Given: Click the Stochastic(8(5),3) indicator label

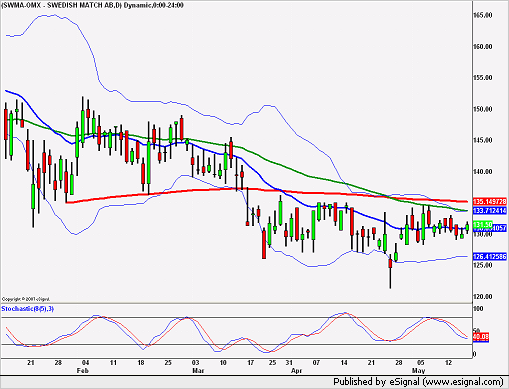Looking at the screenshot, I should point(28,309).
